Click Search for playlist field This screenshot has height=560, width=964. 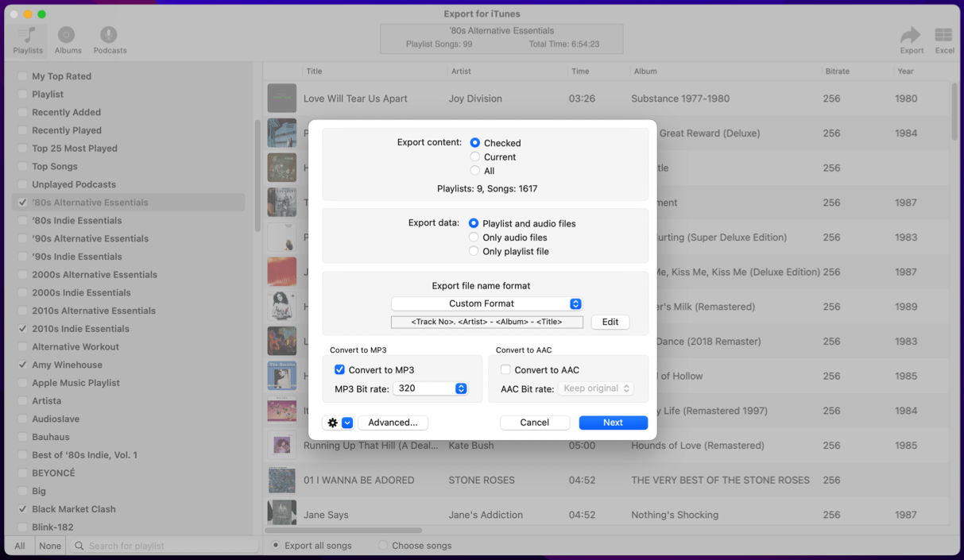coord(165,546)
